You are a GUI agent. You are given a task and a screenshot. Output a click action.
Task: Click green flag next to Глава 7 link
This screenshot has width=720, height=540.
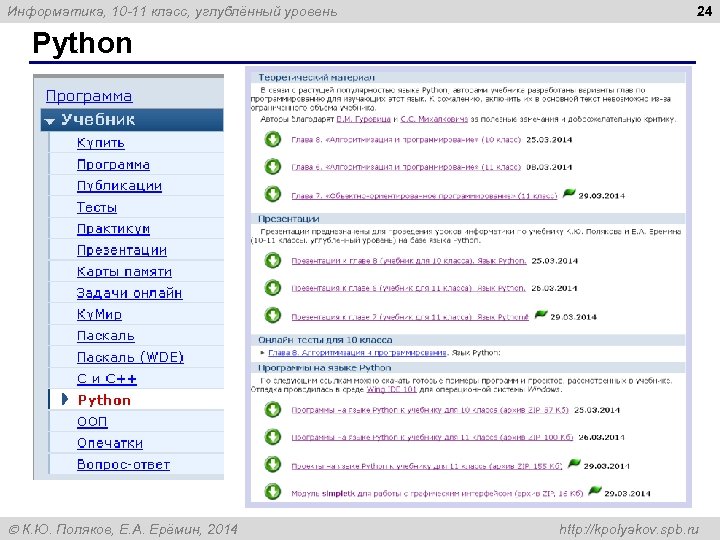569,193
